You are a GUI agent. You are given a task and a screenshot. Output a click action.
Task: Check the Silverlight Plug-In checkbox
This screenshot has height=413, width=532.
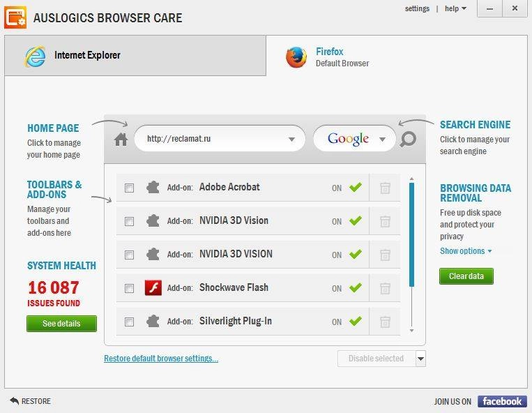129,322
